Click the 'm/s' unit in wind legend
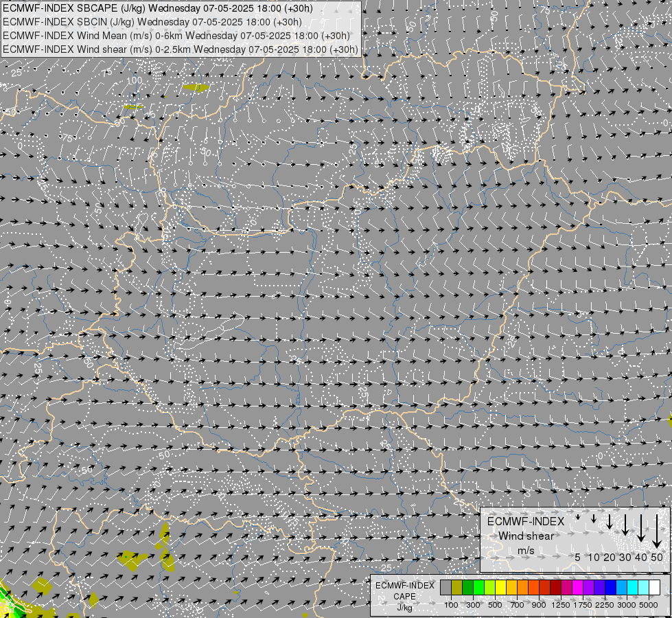Image resolution: width=672 pixels, height=618 pixels. (526, 551)
